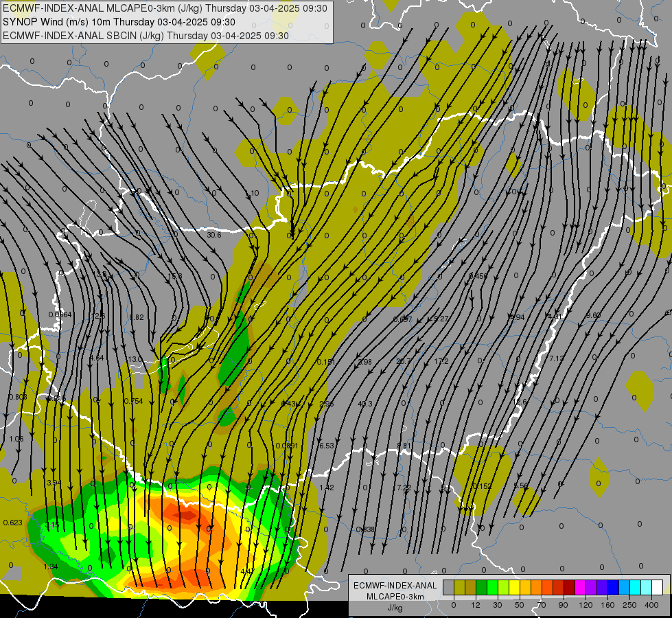Click the map value 7.13
Image resolution: width=672 pixels, height=618 pixels.
coord(556,358)
